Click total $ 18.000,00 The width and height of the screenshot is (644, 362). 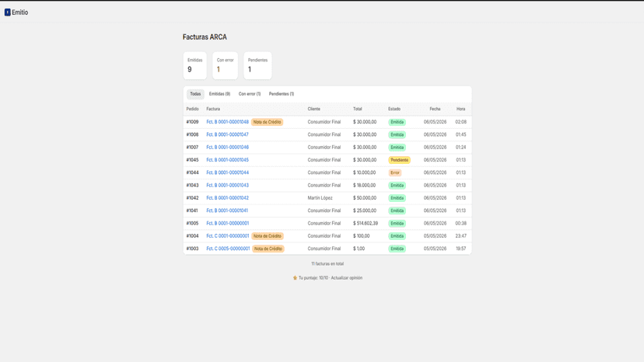coord(364,186)
